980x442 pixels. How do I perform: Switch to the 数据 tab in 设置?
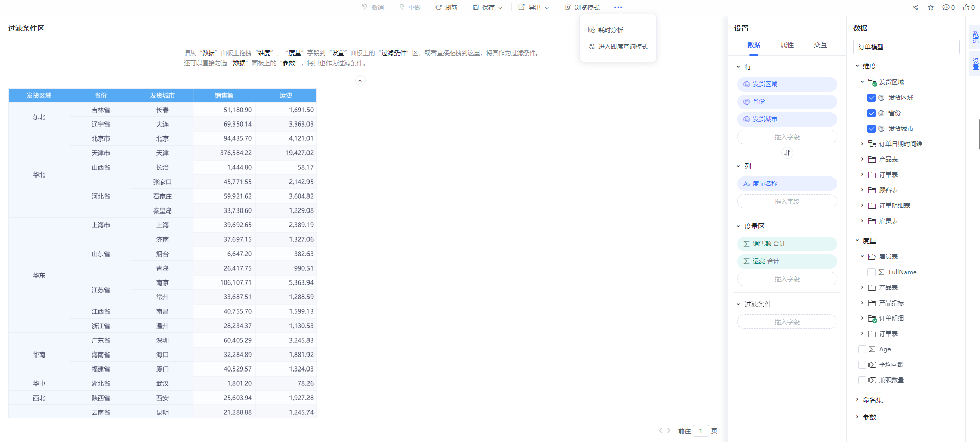(x=754, y=45)
